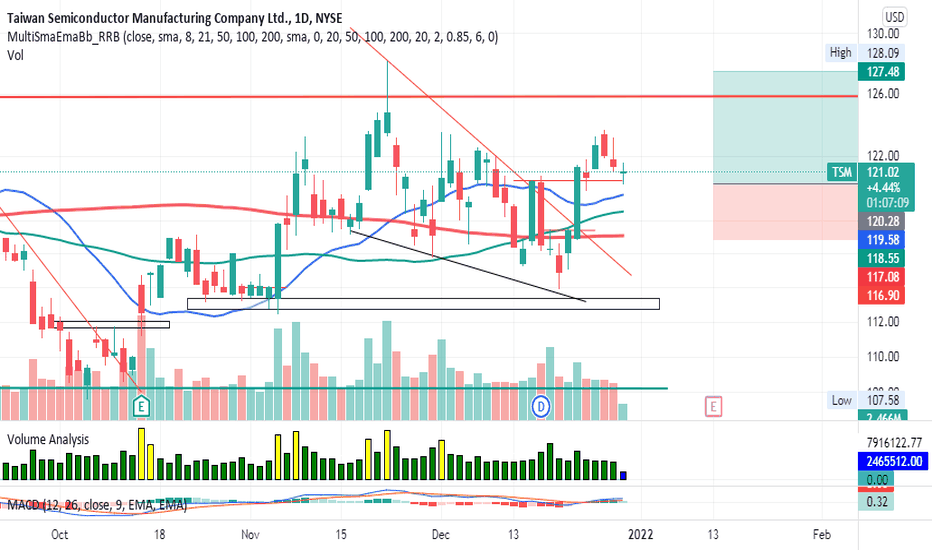Viewport: 932px width, 550px height.
Task: Click the 120.28 gray price tag
Action: [x=882, y=221]
